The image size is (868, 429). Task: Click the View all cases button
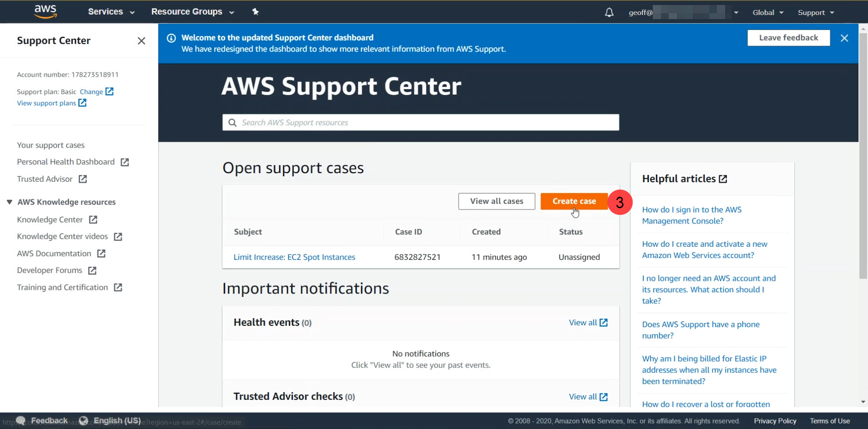point(496,201)
